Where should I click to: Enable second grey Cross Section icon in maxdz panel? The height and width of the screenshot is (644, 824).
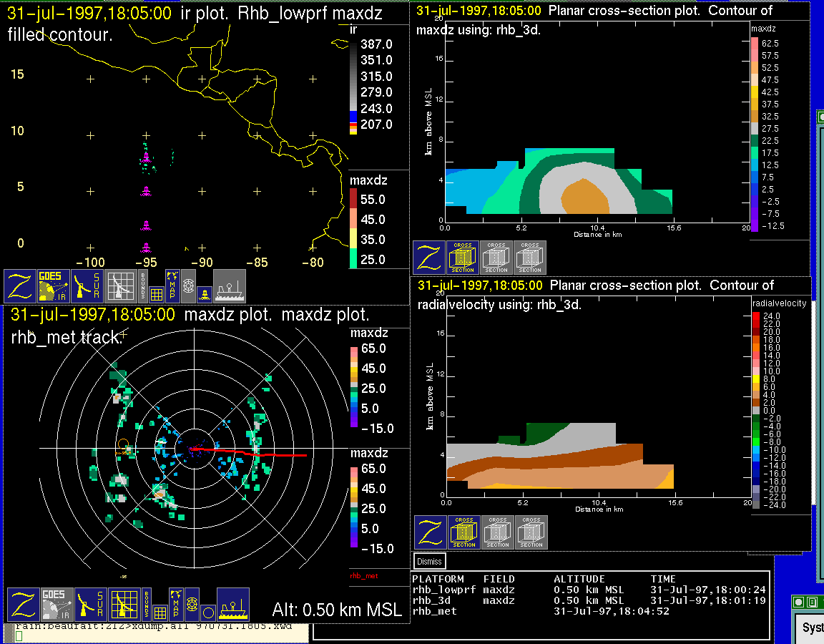pos(496,258)
